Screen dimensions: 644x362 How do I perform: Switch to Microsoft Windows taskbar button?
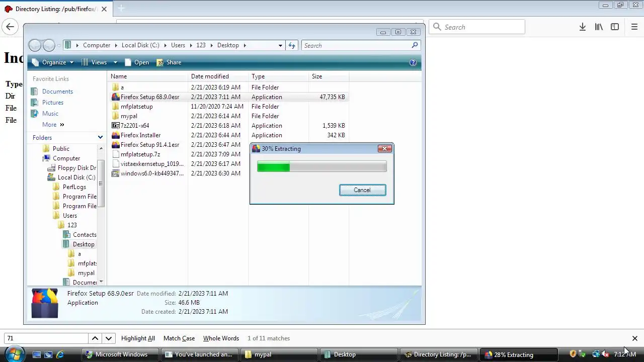click(x=121, y=354)
